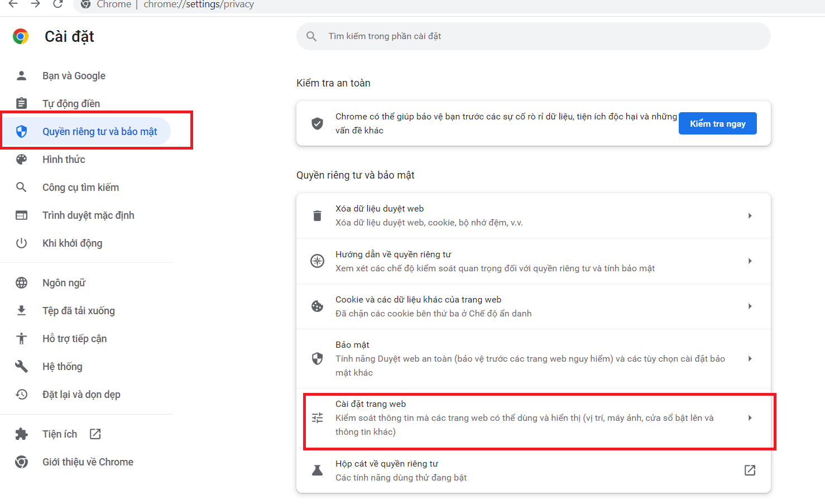Viewport: 825px width, 504px height.
Task: Click the accessibility icon for Hỗ trợ tiếp cận
Action: pos(21,338)
